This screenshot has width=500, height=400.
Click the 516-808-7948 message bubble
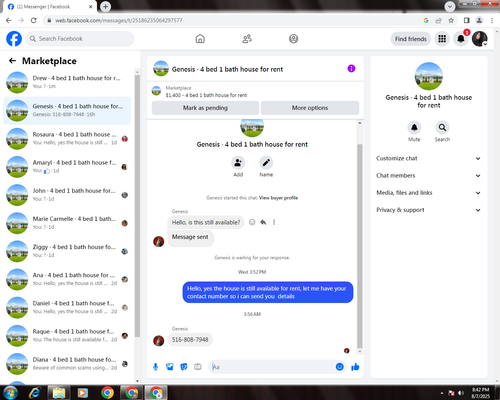(x=190, y=340)
